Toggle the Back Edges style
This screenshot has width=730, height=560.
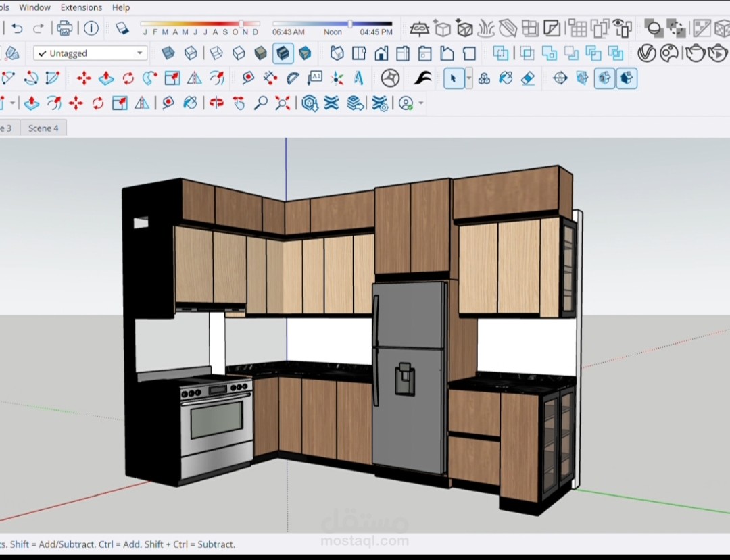click(191, 53)
